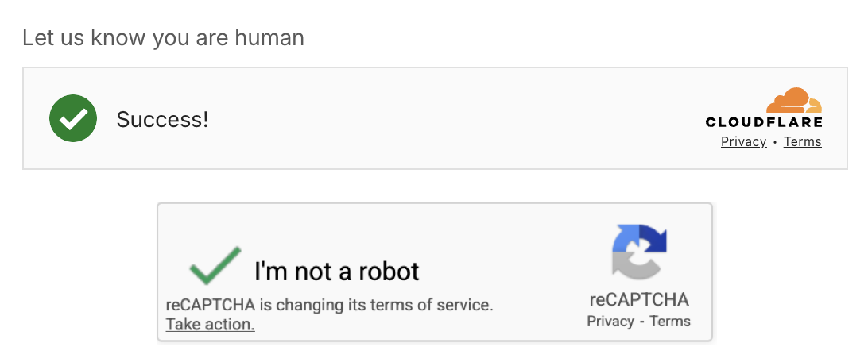Click the "Success!" status text

click(162, 120)
